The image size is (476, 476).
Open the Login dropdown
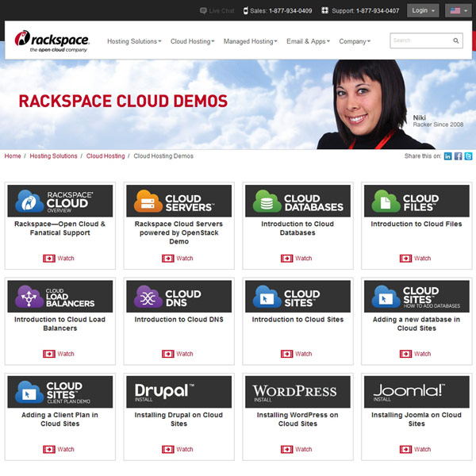tap(423, 10)
